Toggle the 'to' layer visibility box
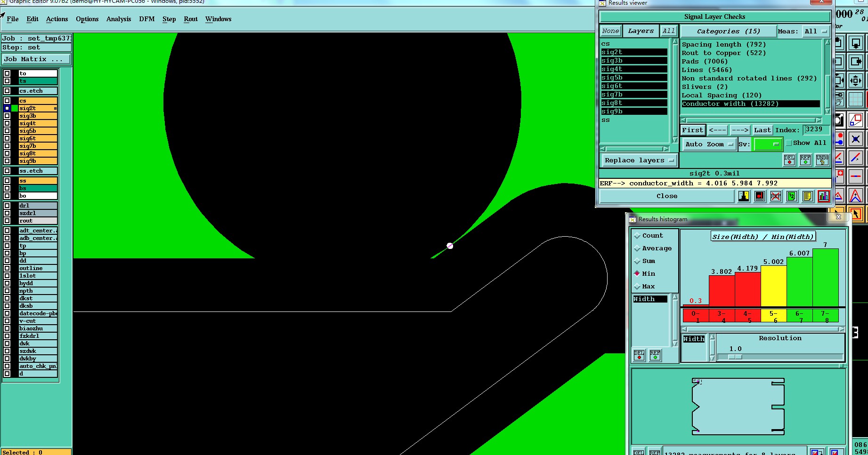The height and width of the screenshot is (455, 868). point(7,73)
